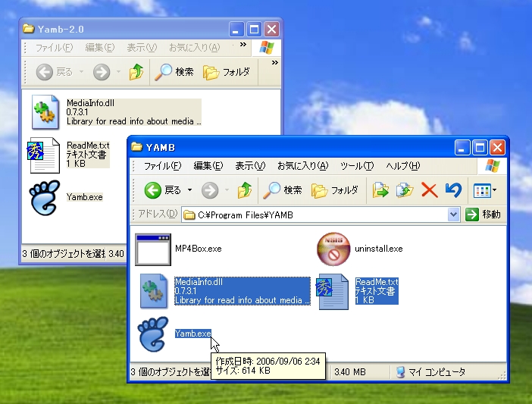Expand the address bar dropdown arrow

[x=453, y=215]
